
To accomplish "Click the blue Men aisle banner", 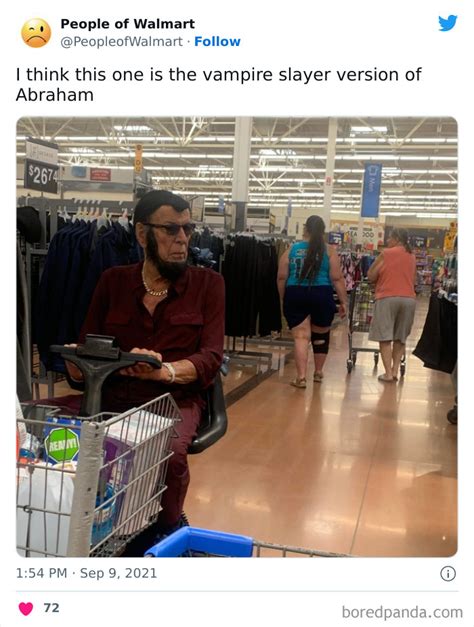I will (371, 190).
